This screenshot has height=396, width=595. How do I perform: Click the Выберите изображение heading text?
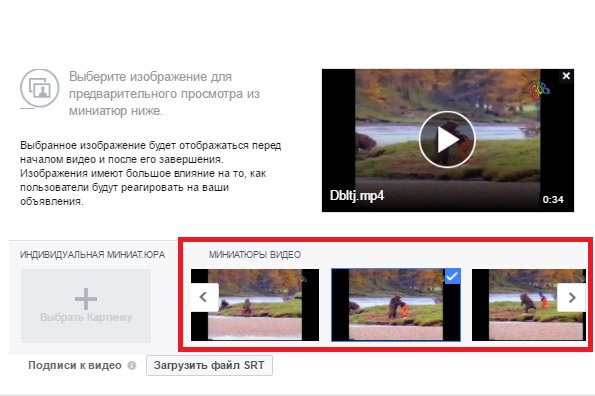coord(164,94)
